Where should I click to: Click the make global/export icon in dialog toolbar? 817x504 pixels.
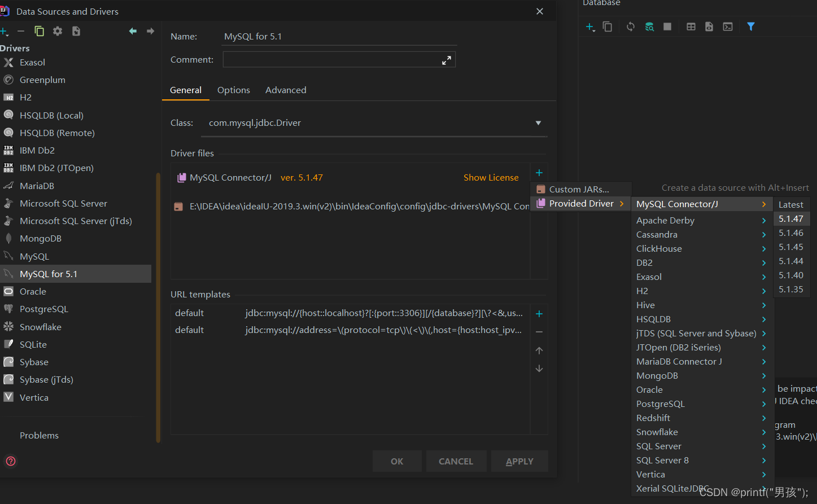point(76,31)
